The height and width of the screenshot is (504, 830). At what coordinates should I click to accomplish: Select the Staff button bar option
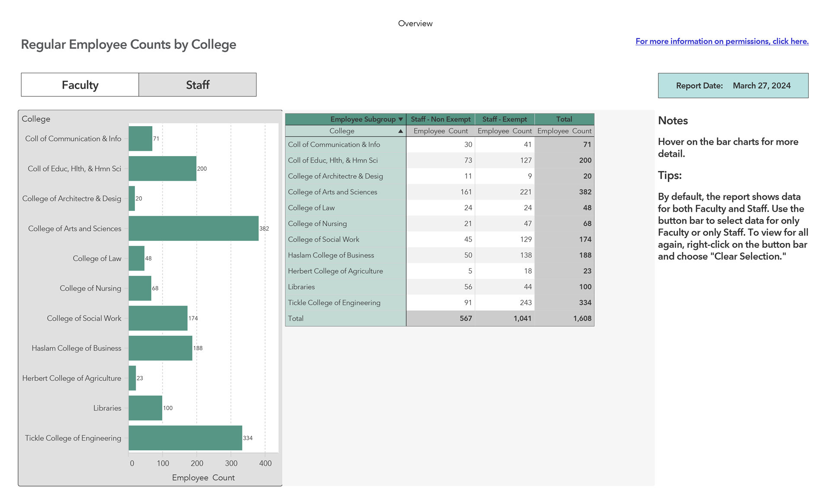[x=198, y=85]
